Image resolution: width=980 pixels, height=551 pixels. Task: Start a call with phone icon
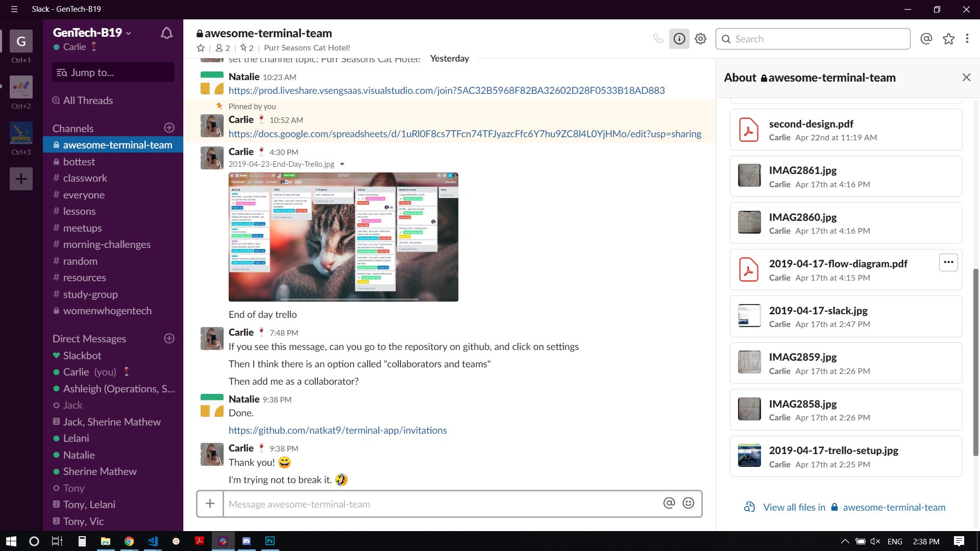click(658, 39)
